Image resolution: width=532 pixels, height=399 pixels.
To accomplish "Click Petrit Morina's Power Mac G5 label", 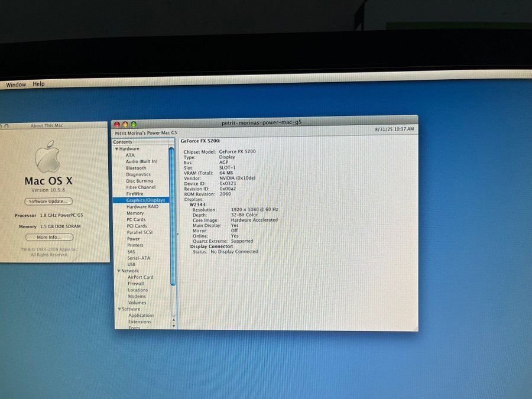I will pos(146,133).
